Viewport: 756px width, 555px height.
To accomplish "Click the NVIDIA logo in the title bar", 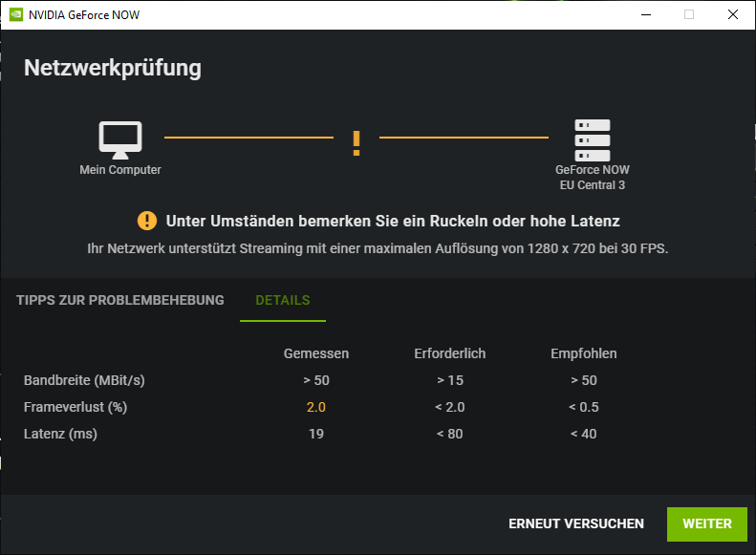I will (x=16, y=15).
